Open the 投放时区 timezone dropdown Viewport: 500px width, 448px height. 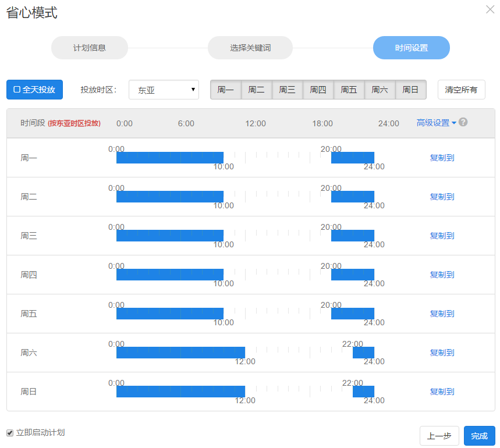[x=164, y=90]
